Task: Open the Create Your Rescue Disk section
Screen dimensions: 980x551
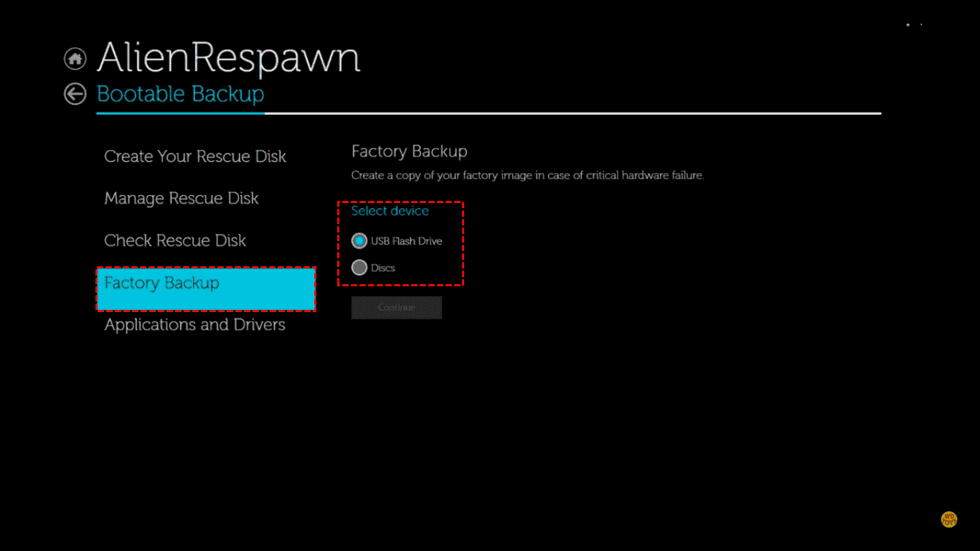Action: point(195,156)
